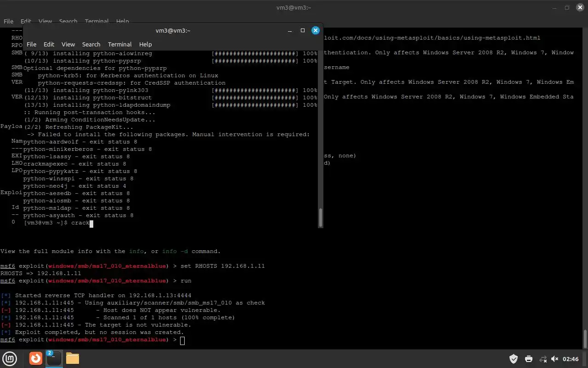588x368 pixels.
Task: Click '(11/13) installing python-pylnk303' line
Action: pos(170,90)
